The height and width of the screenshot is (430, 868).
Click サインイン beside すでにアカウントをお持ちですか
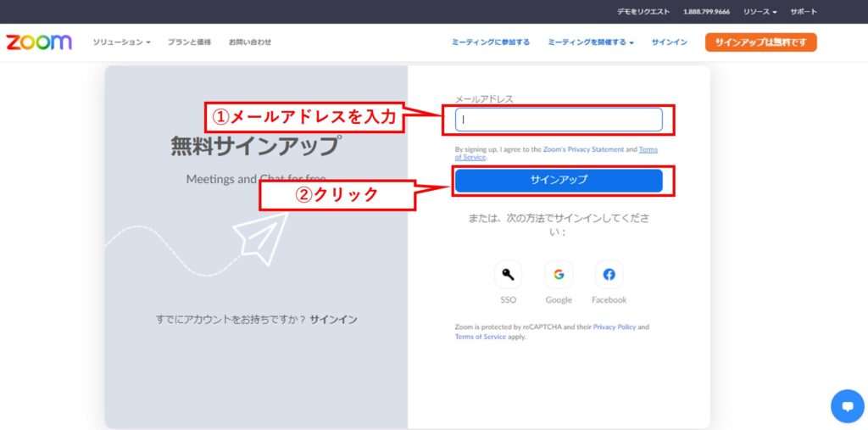pos(333,320)
